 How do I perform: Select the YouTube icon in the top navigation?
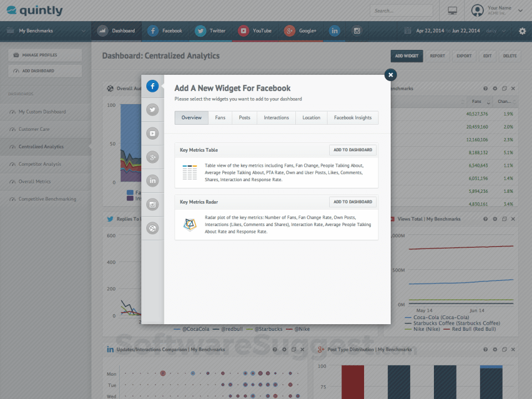pos(254,31)
